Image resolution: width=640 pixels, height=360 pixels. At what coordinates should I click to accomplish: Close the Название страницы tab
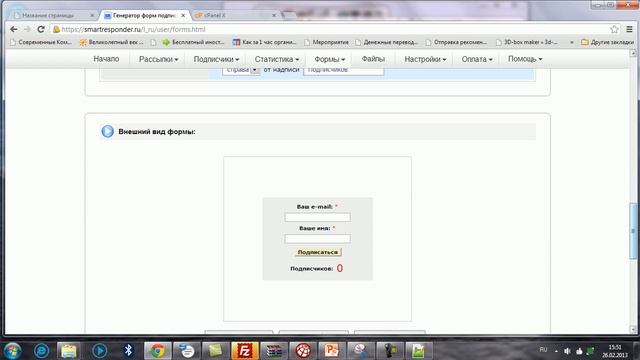pyautogui.click(x=92, y=16)
